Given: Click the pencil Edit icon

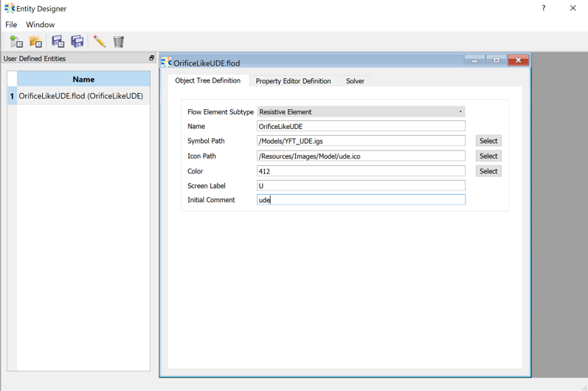Looking at the screenshot, I should pyautogui.click(x=99, y=42).
